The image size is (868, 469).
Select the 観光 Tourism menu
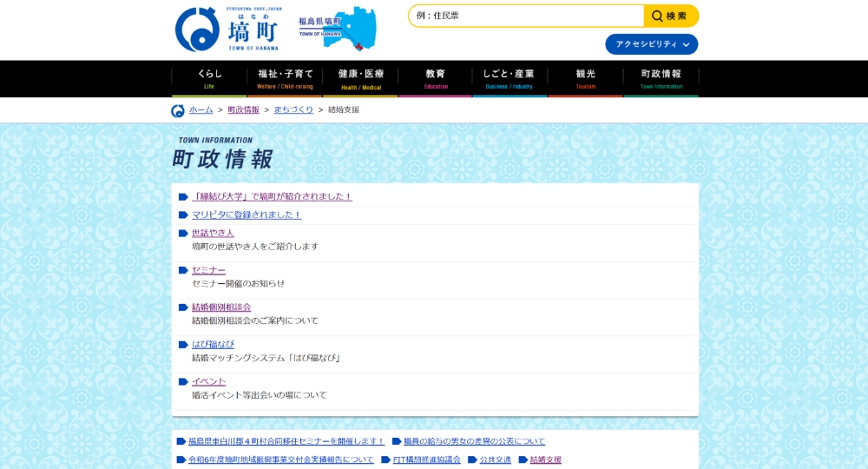(x=586, y=79)
